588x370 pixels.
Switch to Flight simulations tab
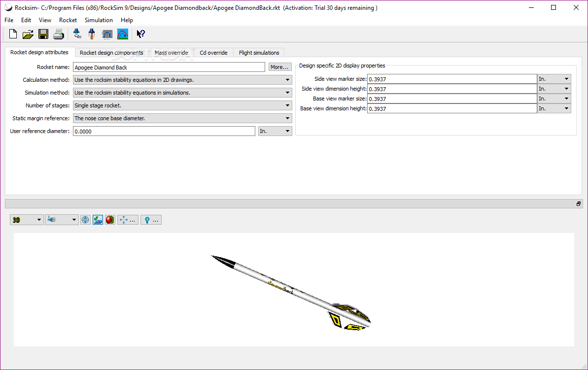(259, 53)
